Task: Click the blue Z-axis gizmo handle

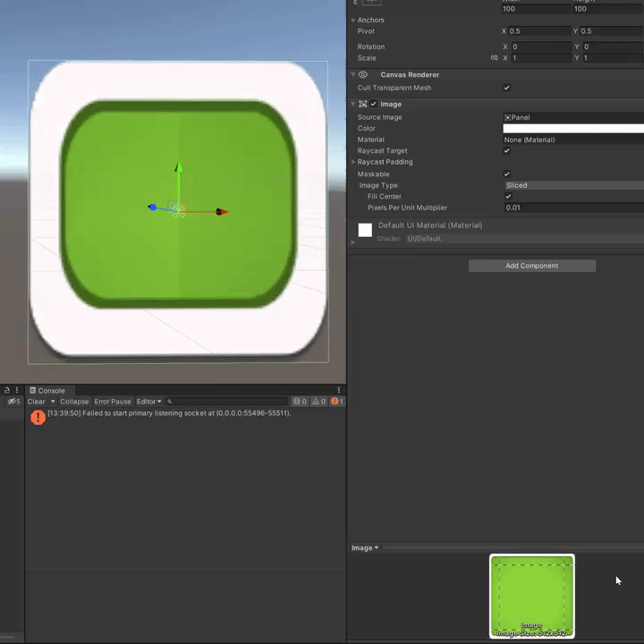Action: coord(152,207)
